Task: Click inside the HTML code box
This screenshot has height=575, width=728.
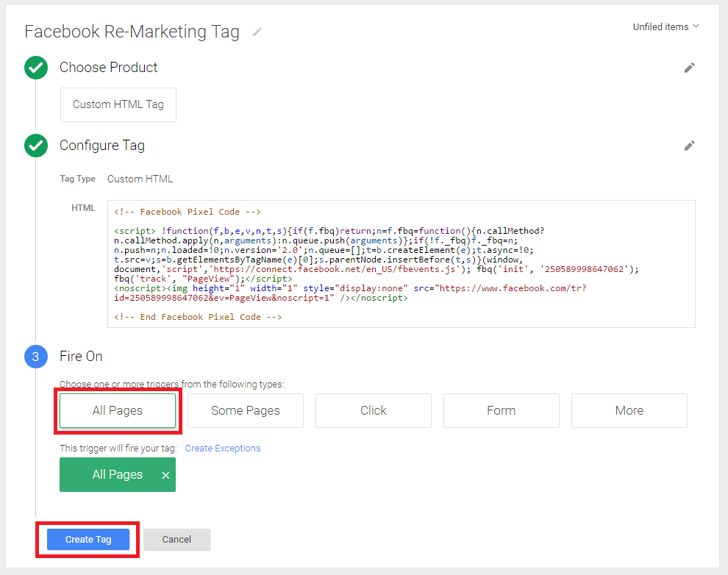Action: [x=402, y=264]
